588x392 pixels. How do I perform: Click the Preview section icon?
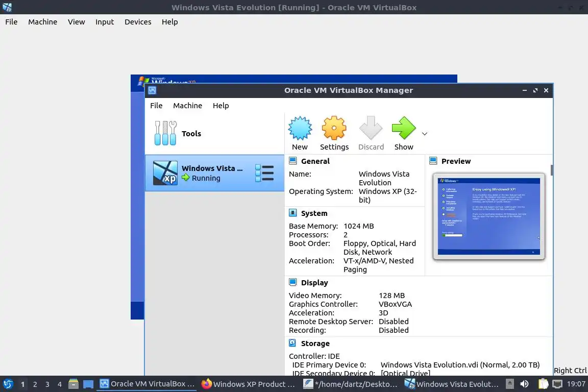click(433, 161)
